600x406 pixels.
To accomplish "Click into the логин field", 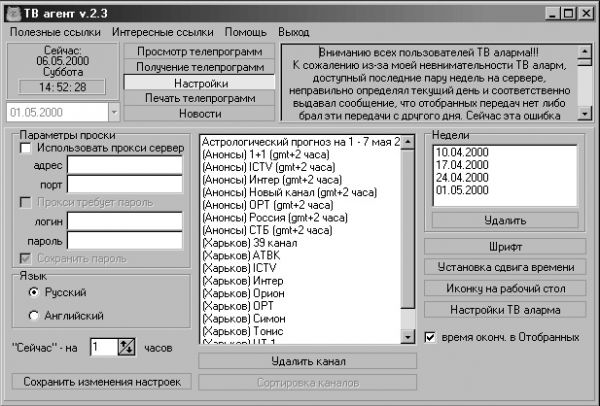I will coord(125,221).
